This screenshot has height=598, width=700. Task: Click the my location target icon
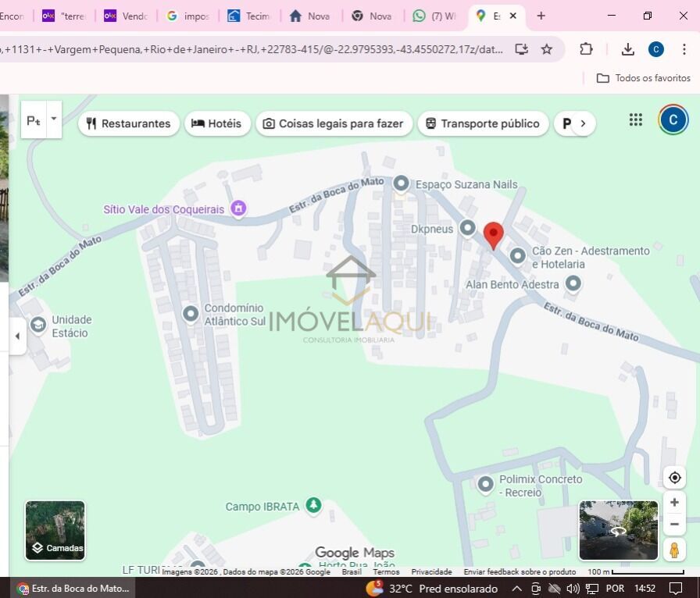[674, 478]
